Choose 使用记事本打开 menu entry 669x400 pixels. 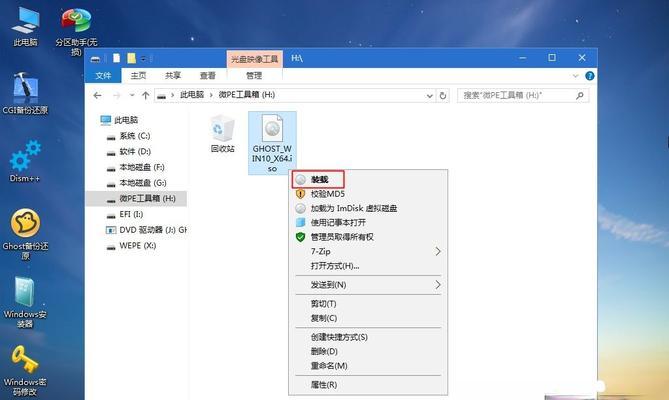click(x=368, y=223)
